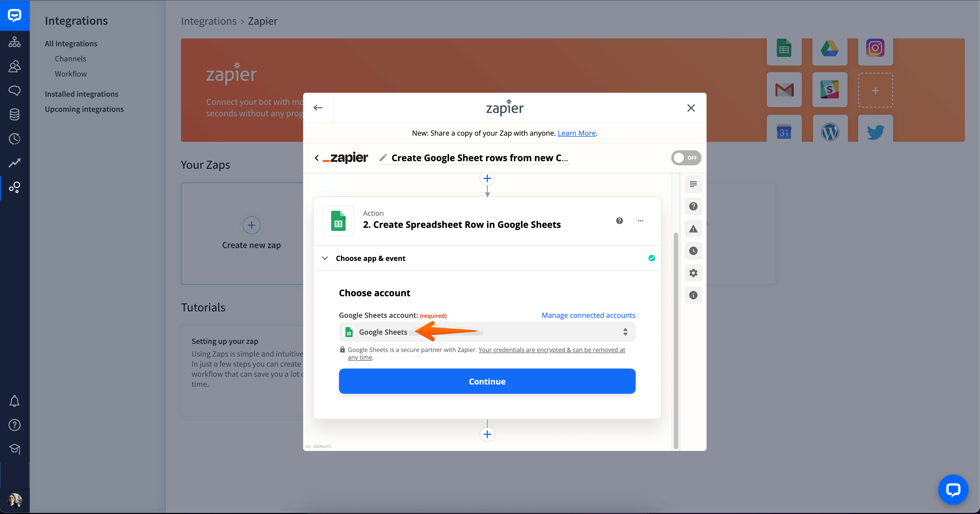Open the analytics trend icon in sidebar
The image size is (980, 514).
pos(15,163)
